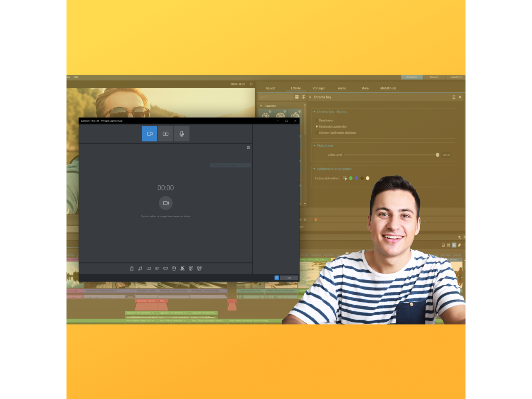Screen dimensions: 532x399
Task: Select the screen capture mode button
Action: tap(165, 134)
